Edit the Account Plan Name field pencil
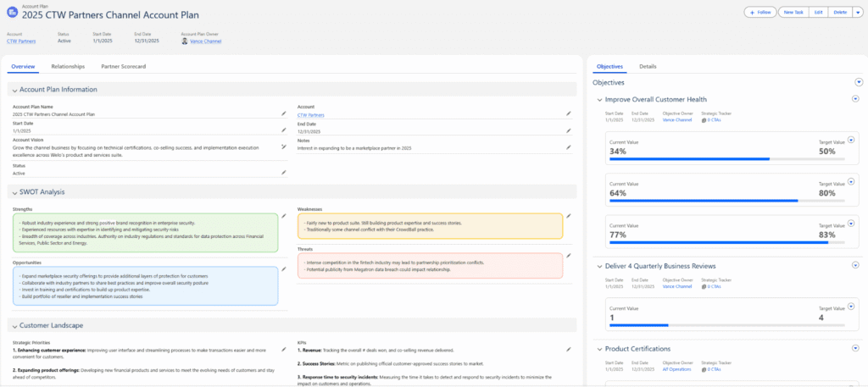Viewport: 868px width, 387px height. pos(284,113)
